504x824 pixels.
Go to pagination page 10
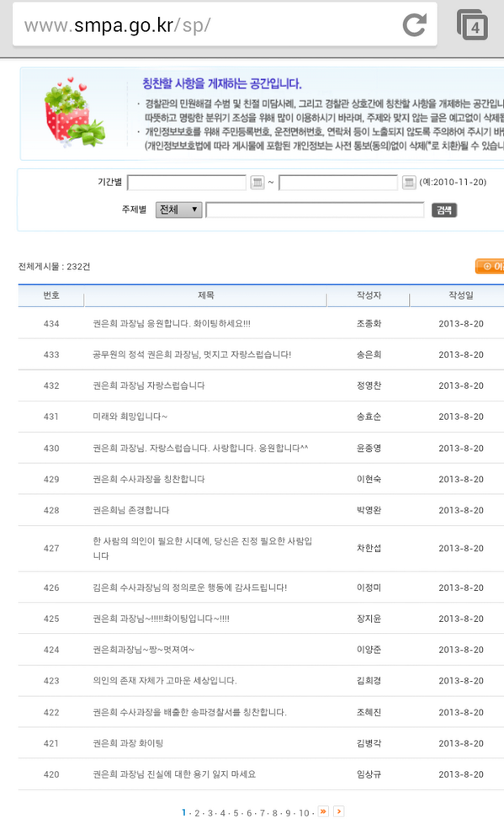pos(304,813)
